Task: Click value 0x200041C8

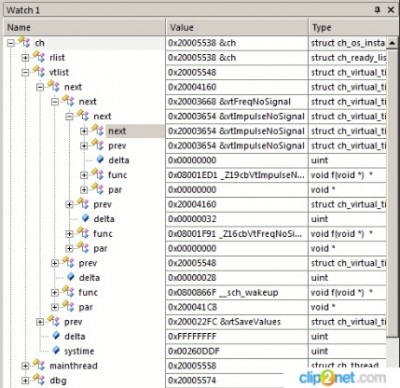Action: click(192, 307)
